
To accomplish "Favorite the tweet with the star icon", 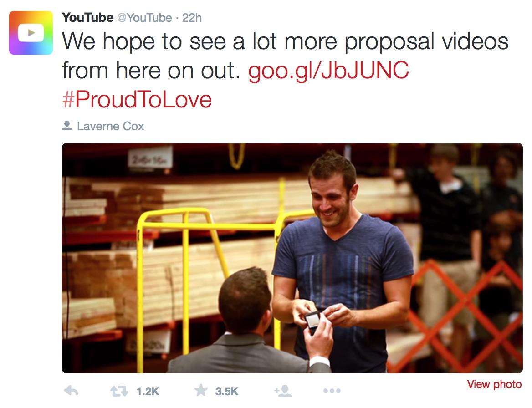I will [x=201, y=390].
